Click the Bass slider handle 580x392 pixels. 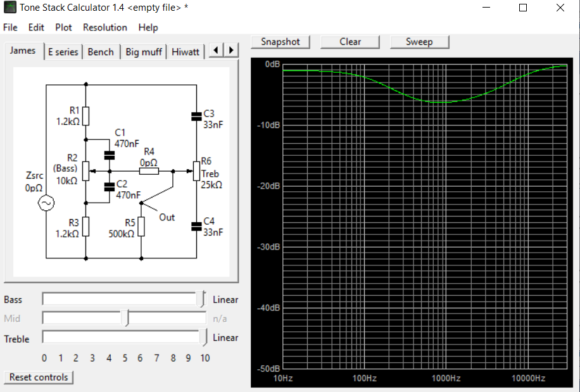(201, 299)
